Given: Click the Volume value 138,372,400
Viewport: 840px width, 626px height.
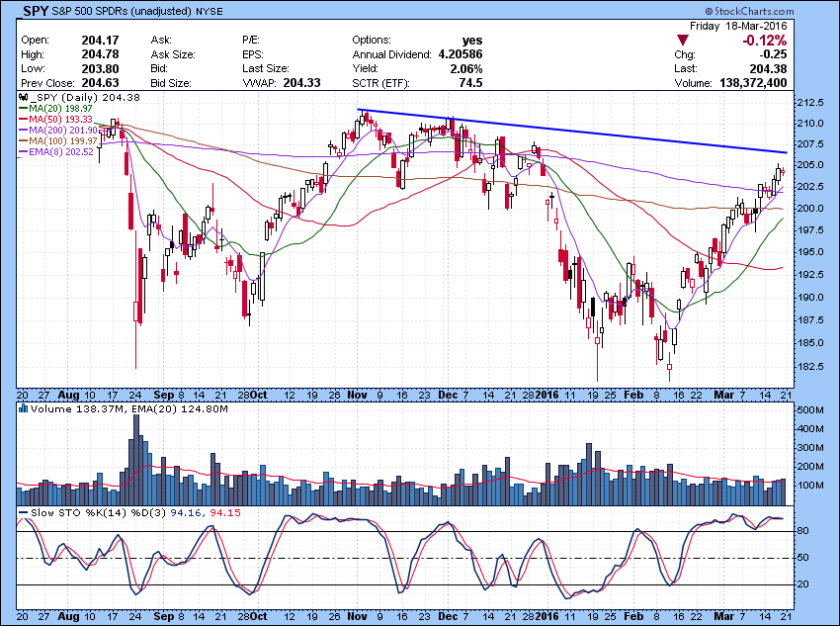Looking at the screenshot, I should coord(752,83).
